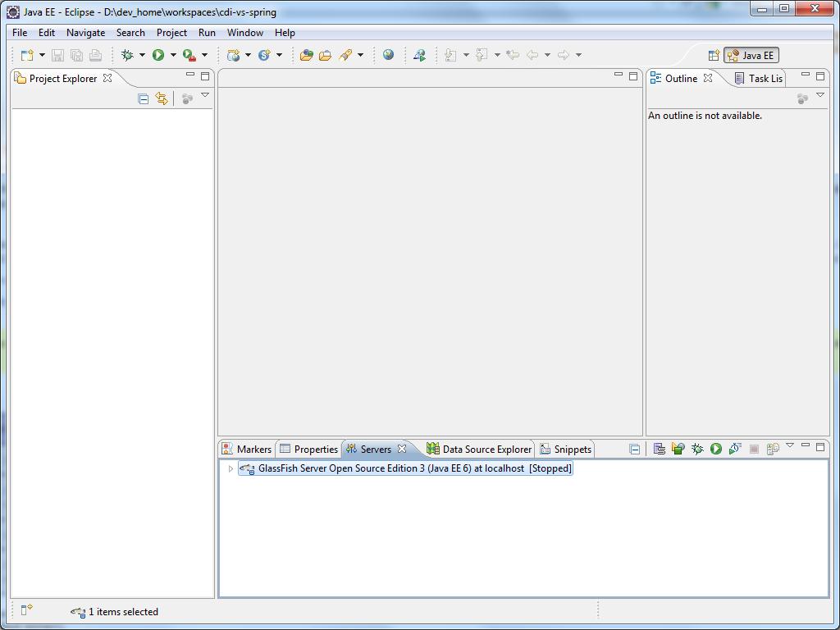The image size is (840, 630).
Task: Activate Focus on Active Task in Outline toolbar
Action: (802, 98)
